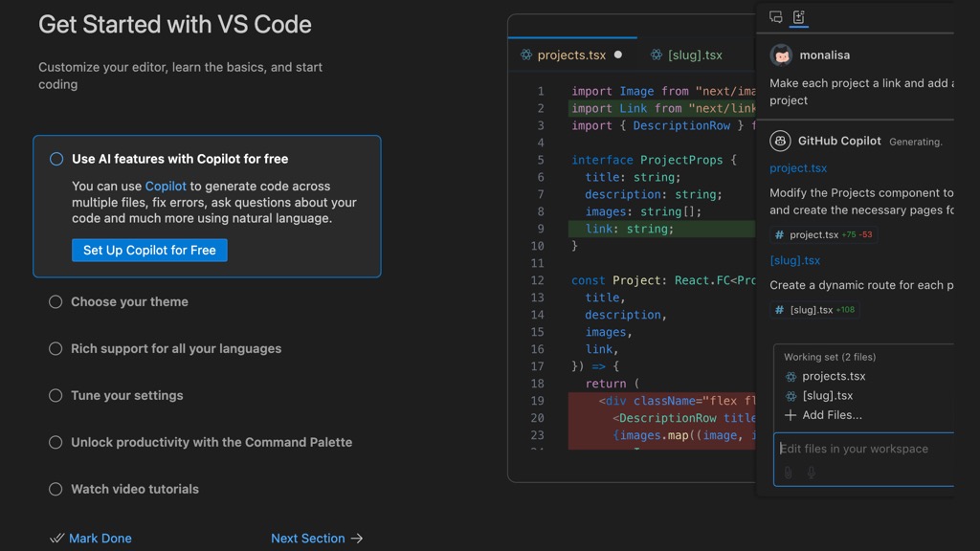
Task: Click the project.tsx +75 -53 change pill
Action: (x=824, y=235)
